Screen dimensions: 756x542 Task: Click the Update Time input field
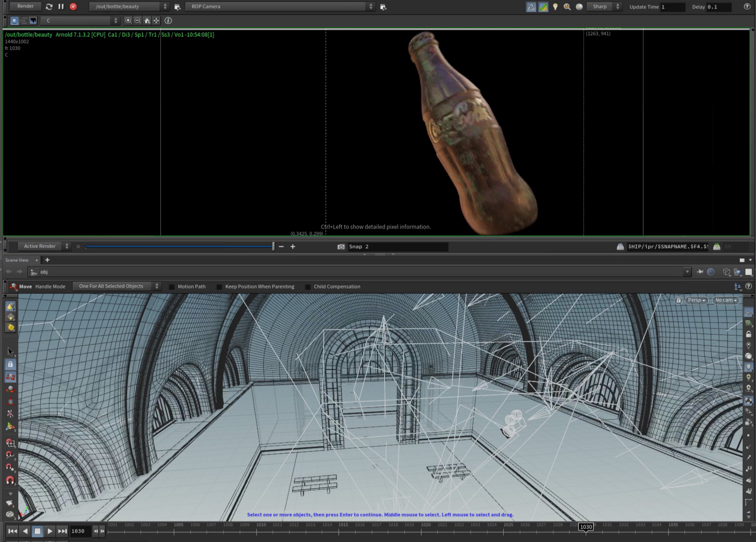(673, 7)
